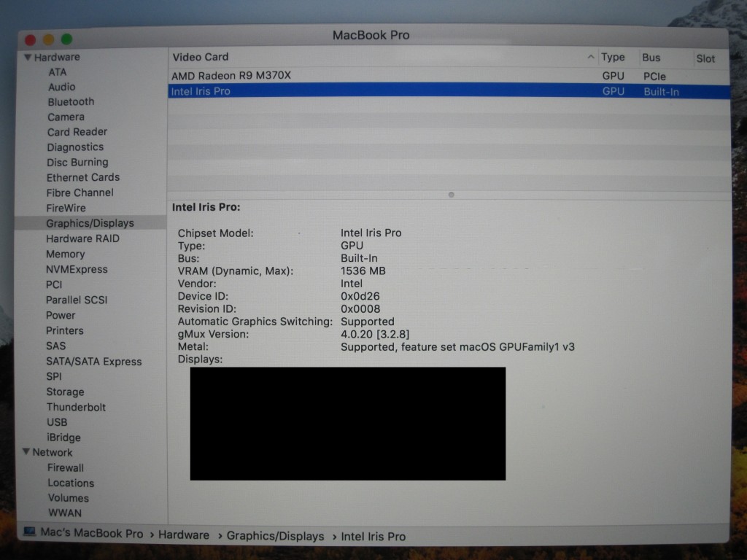Open the FireWire section

66,208
